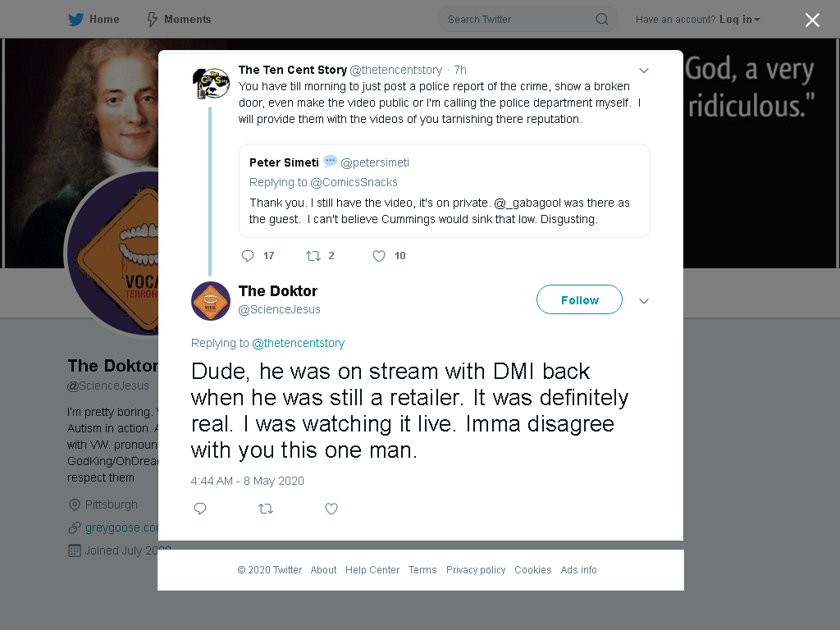Reply to The Ten Cent Story tweet
The width and height of the screenshot is (840, 630).
coord(248,256)
